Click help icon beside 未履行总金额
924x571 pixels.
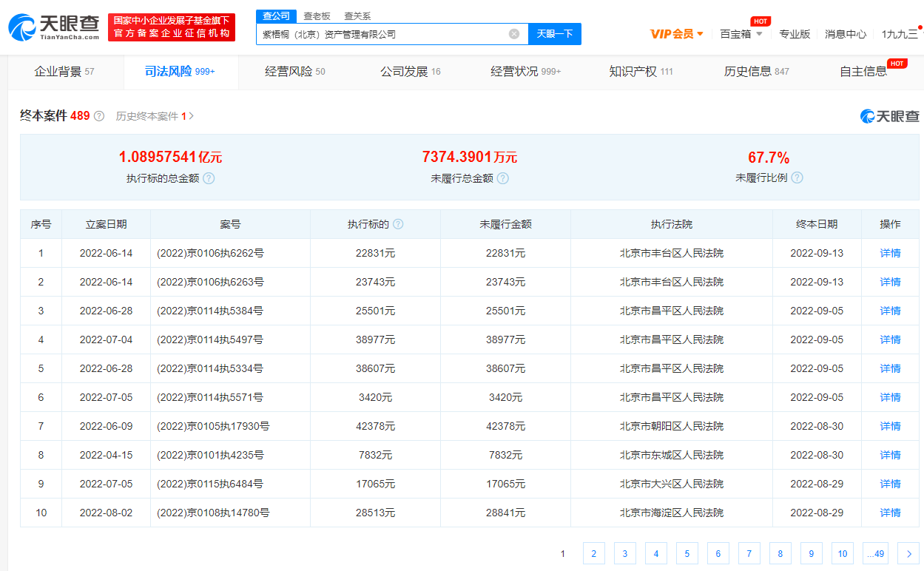coord(503,178)
